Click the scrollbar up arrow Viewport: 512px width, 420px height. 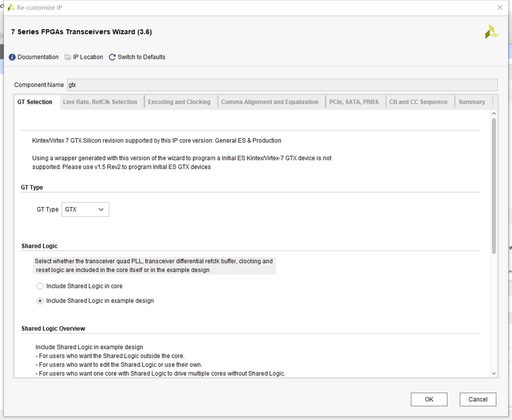pyautogui.click(x=494, y=114)
